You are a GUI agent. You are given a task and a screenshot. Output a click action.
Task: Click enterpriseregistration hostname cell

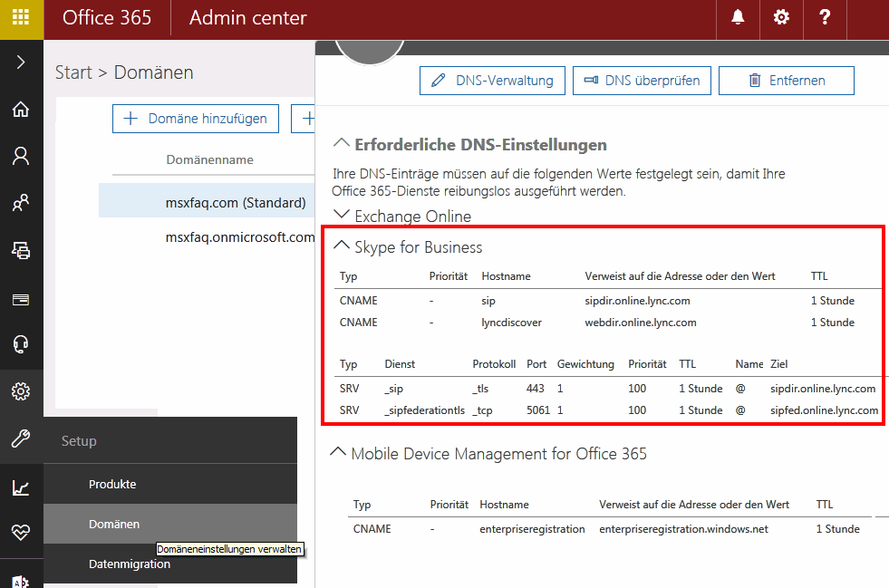coord(532,529)
